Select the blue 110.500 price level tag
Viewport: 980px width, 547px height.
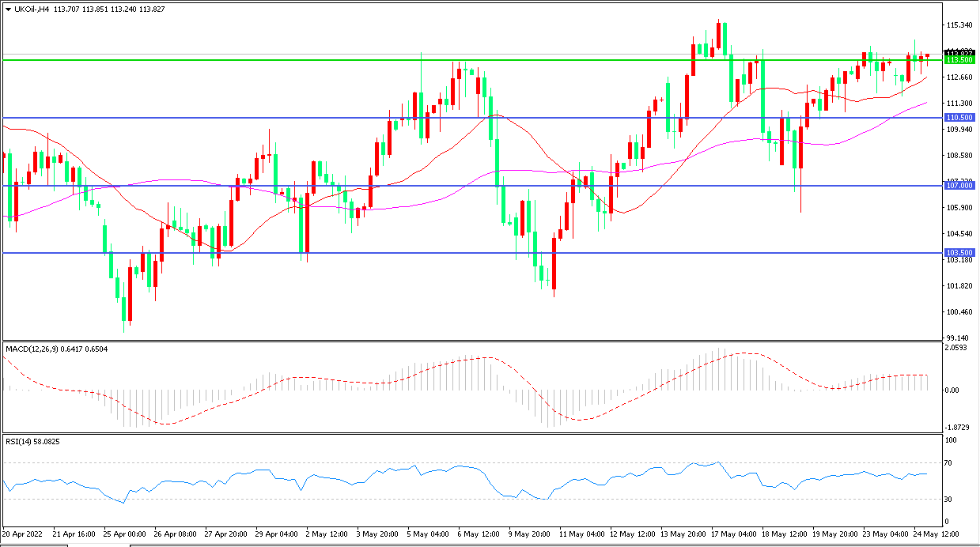(959, 118)
